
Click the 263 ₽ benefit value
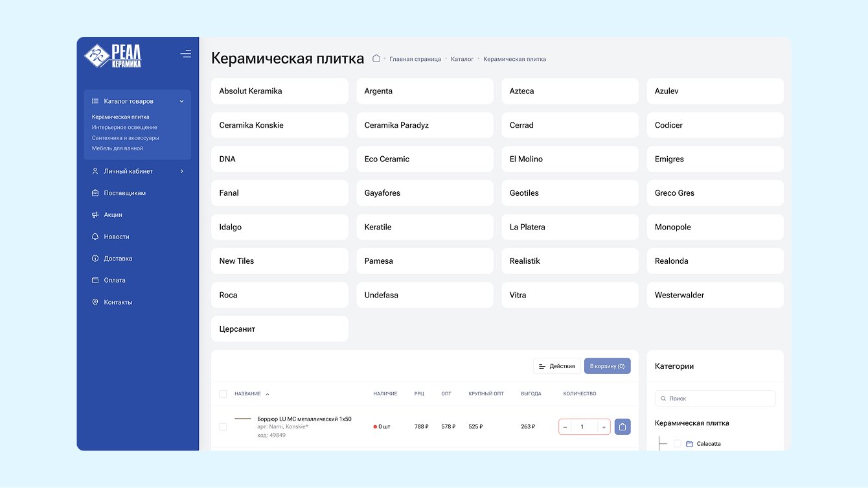[529, 427]
